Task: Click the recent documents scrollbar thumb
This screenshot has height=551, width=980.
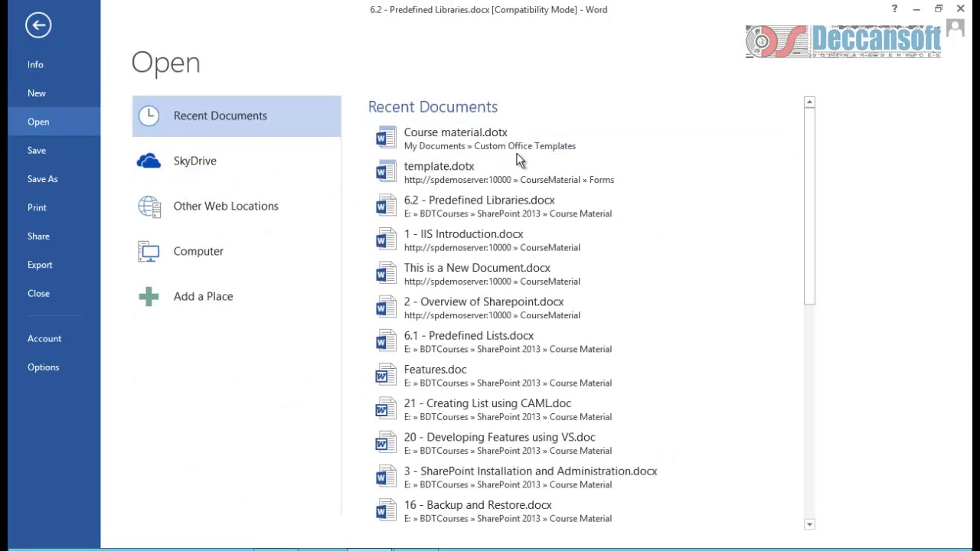Action: click(810, 206)
